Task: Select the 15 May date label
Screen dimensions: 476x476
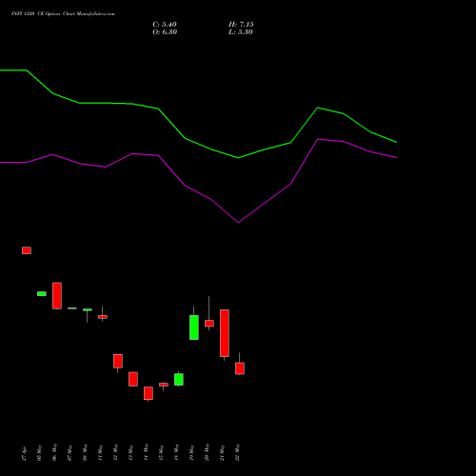Action: 161,453
